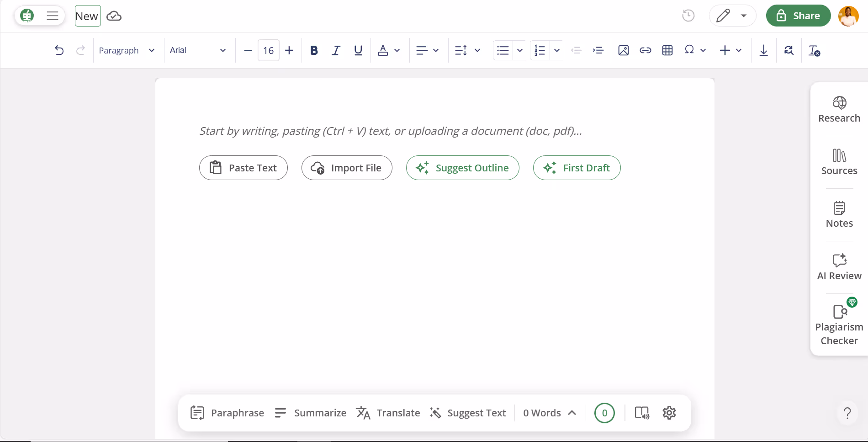Insert an image
868x442 pixels.
(624, 50)
